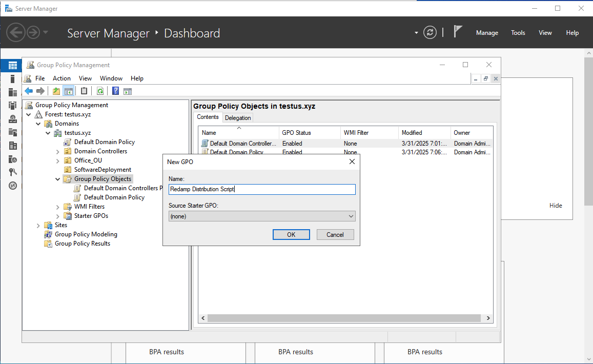
Task: Open the Source Starter GPO dropdown
Action: (261, 216)
